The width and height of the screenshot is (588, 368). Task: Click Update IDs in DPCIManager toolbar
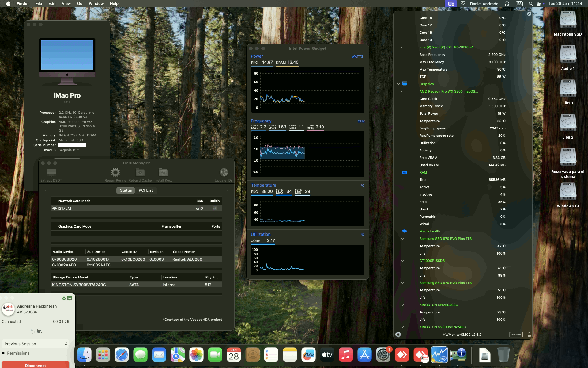tap(224, 173)
